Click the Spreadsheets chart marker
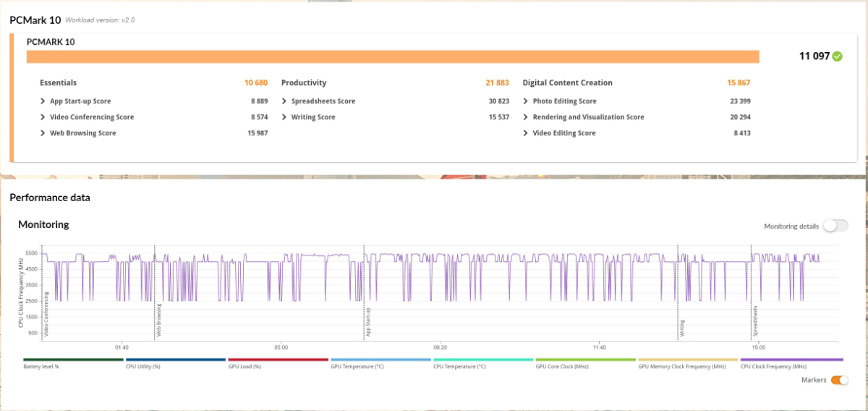 coord(755,322)
